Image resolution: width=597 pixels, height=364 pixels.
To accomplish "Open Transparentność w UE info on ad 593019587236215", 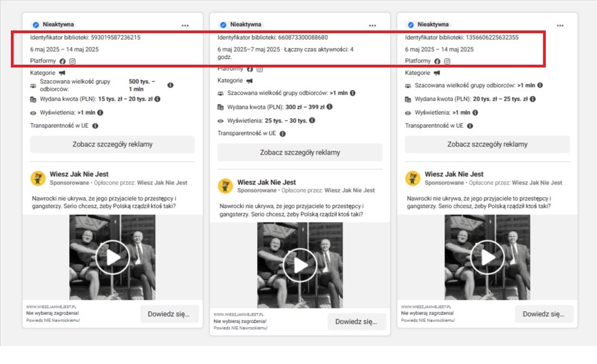I will (95, 126).
